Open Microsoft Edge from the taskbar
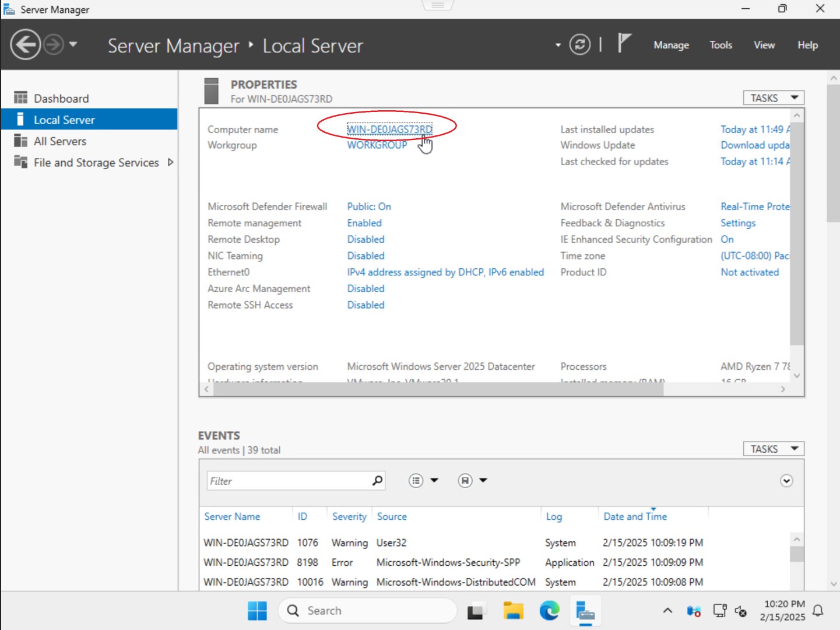840x630 pixels. click(x=549, y=611)
